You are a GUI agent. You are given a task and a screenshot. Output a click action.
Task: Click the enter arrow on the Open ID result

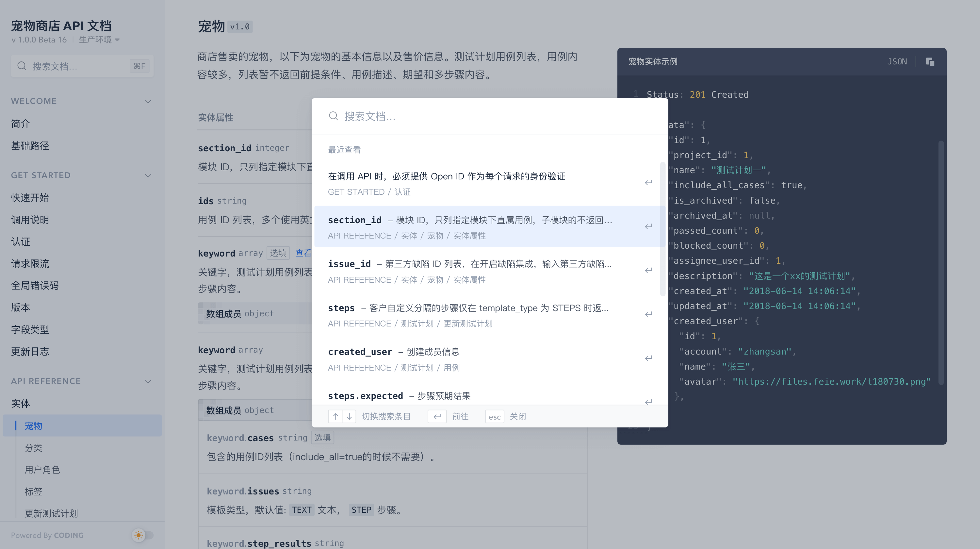coord(648,183)
